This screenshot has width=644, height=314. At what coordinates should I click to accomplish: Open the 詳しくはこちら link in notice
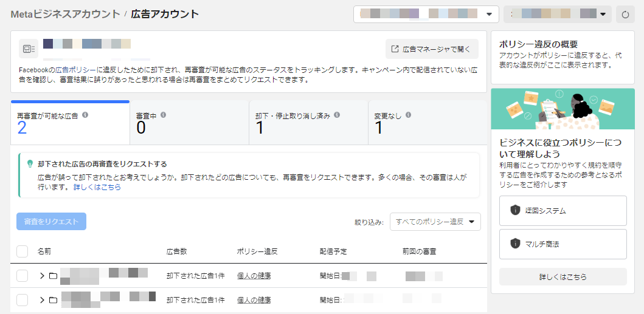click(97, 188)
